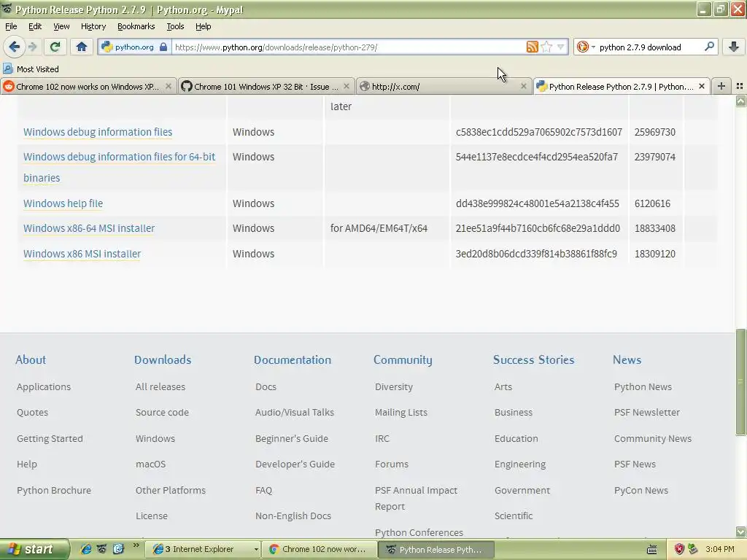Click the scrollbar up arrow
747x560 pixels.
point(741,101)
